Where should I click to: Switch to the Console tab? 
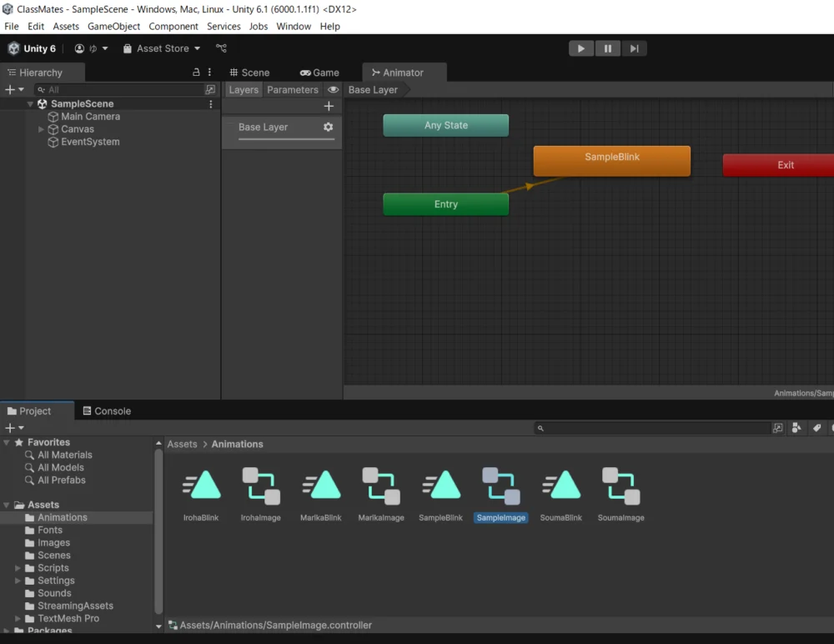pyautogui.click(x=106, y=411)
